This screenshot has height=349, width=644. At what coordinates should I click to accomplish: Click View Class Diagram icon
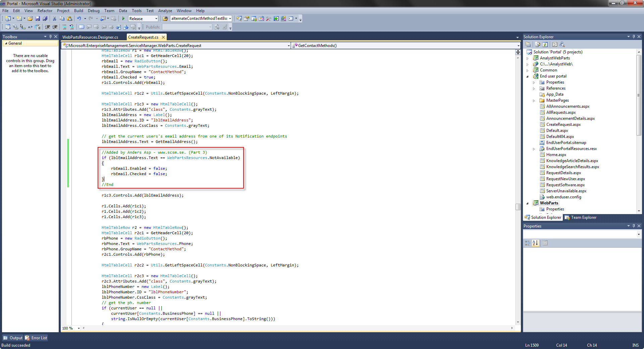click(562, 44)
